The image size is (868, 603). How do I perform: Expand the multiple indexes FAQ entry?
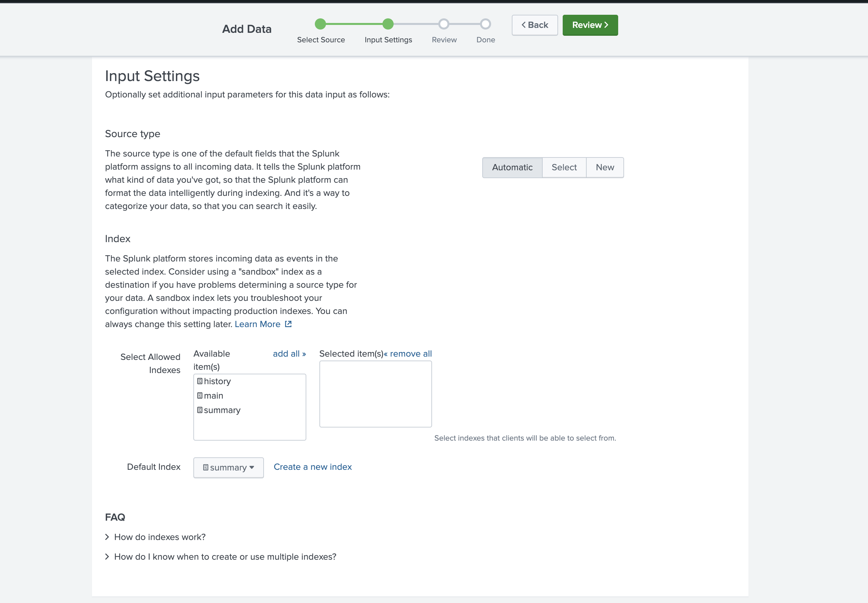pyautogui.click(x=225, y=556)
